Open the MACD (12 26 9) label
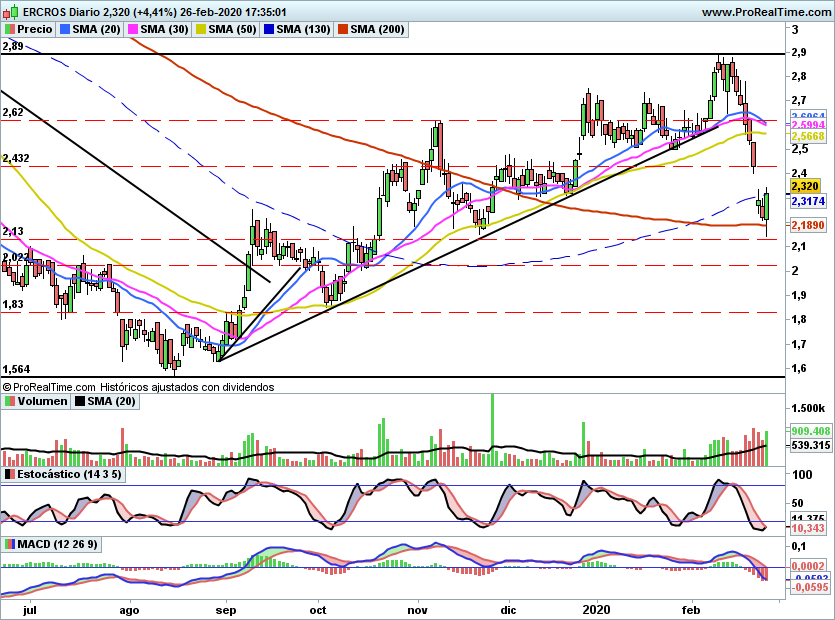 tap(51, 544)
